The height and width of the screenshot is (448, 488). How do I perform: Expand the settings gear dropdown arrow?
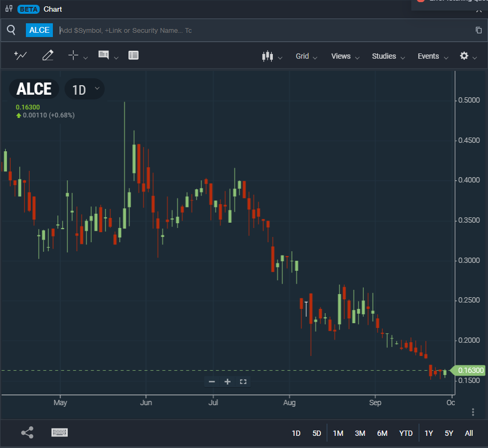click(475, 58)
